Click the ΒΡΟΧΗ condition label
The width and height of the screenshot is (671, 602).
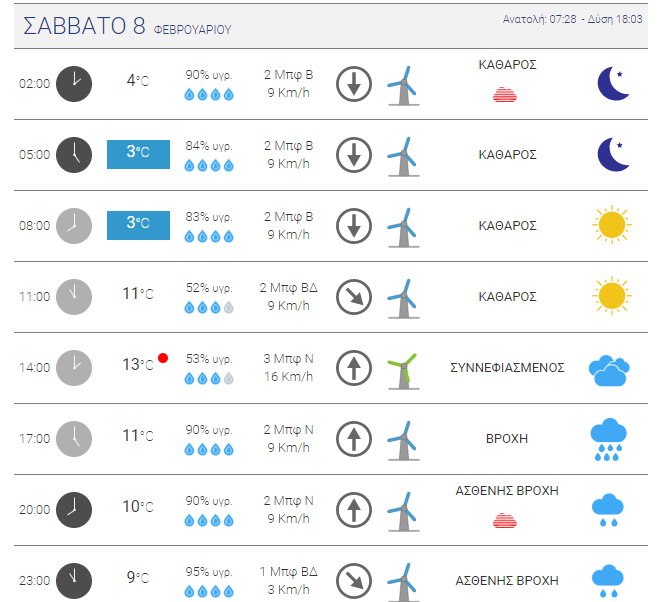tap(507, 439)
